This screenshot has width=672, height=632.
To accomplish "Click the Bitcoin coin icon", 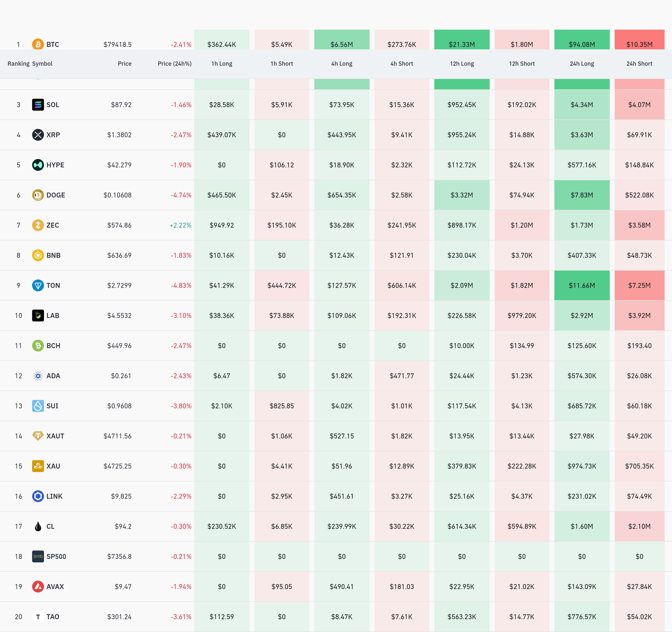I will click(x=38, y=44).
